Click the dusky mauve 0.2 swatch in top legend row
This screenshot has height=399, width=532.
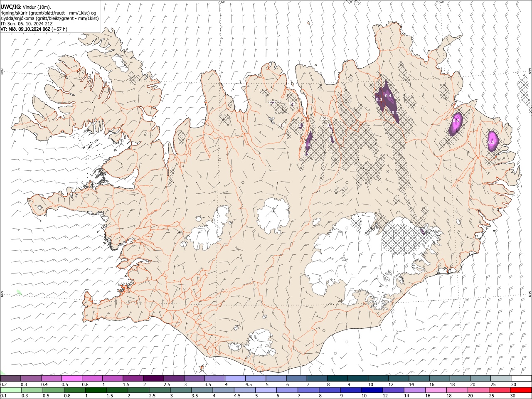[10, 379]
